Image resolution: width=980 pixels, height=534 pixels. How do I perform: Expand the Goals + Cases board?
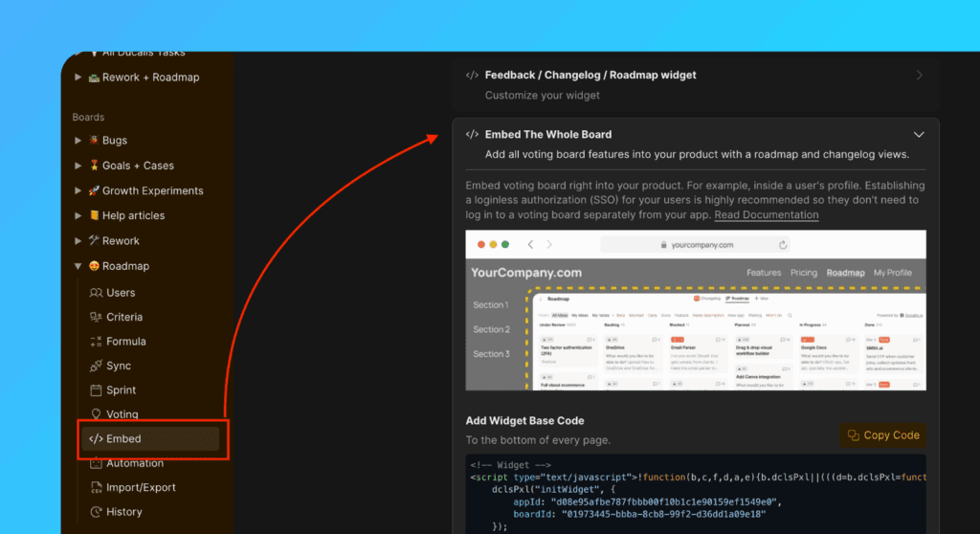point(78,166)
